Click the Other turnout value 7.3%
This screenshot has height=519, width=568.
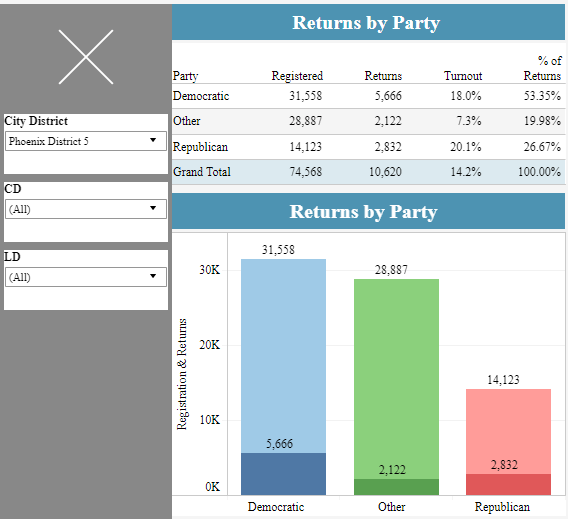pos(469,121)
